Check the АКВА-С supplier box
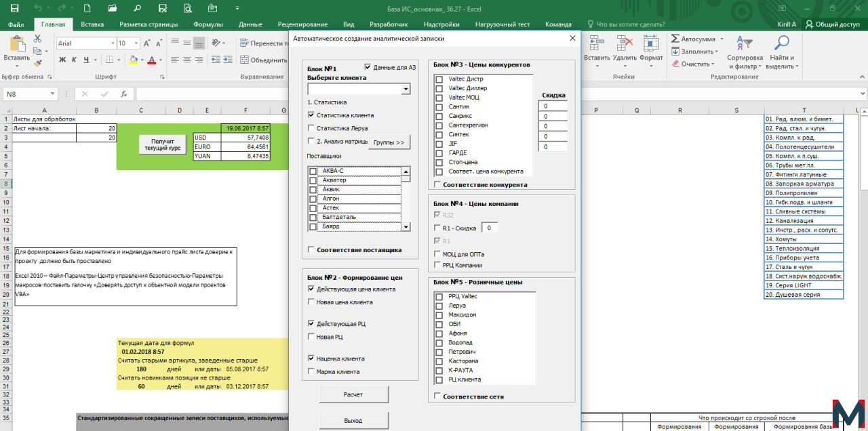The image size is (868, 431). click(313, 171)
